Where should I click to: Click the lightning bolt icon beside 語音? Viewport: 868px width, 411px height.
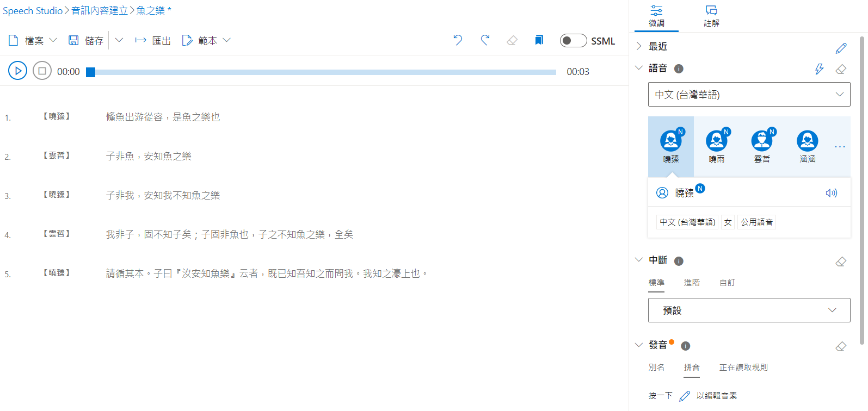tap(819, 69)
